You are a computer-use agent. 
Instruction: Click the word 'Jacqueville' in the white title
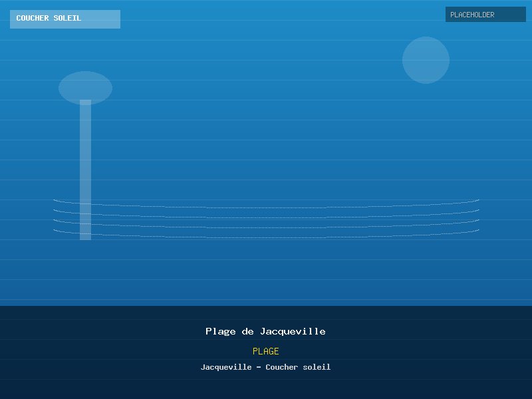coord(293,331)
